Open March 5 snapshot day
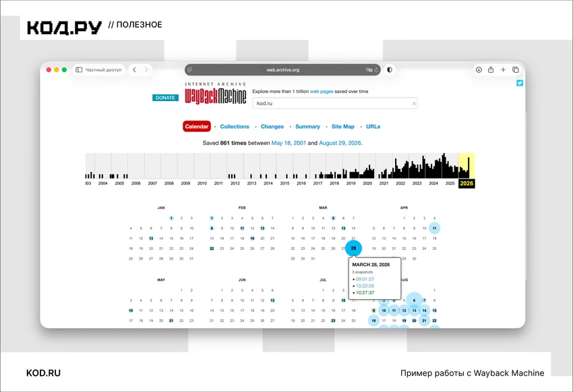The height and width of the screenshot is (392, 573). tap(333, 218)
